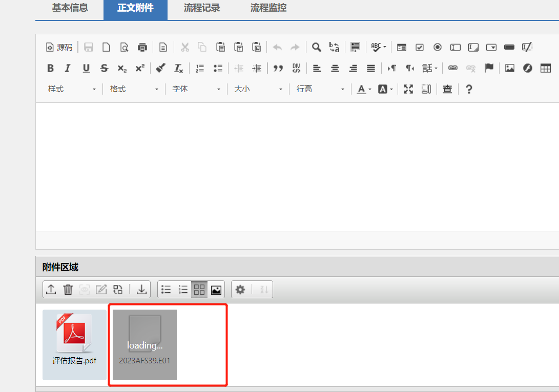Set left-to-right text direction

(392, 68)
